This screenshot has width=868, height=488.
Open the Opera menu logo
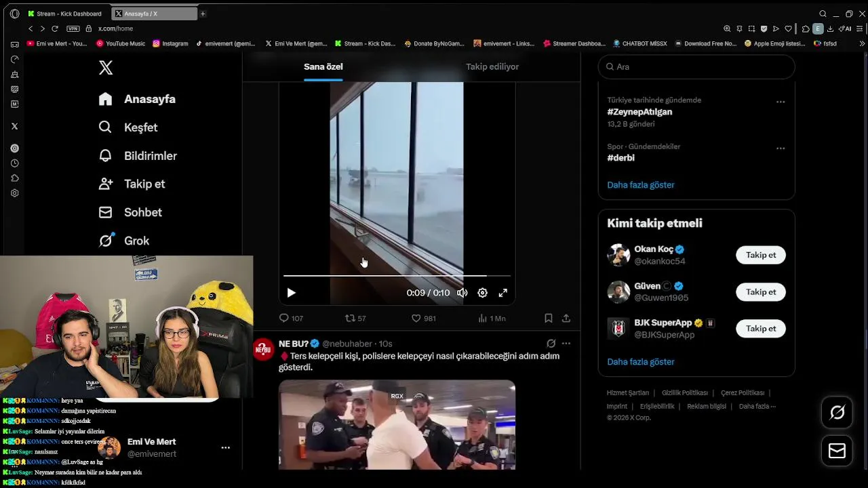point(14,14)
